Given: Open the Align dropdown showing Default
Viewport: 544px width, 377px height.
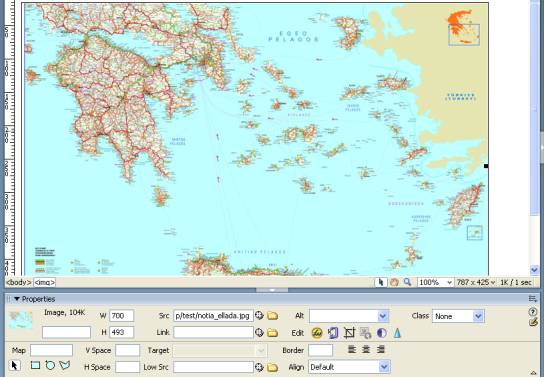Looking at the screenshot, I should coord(384,367).
